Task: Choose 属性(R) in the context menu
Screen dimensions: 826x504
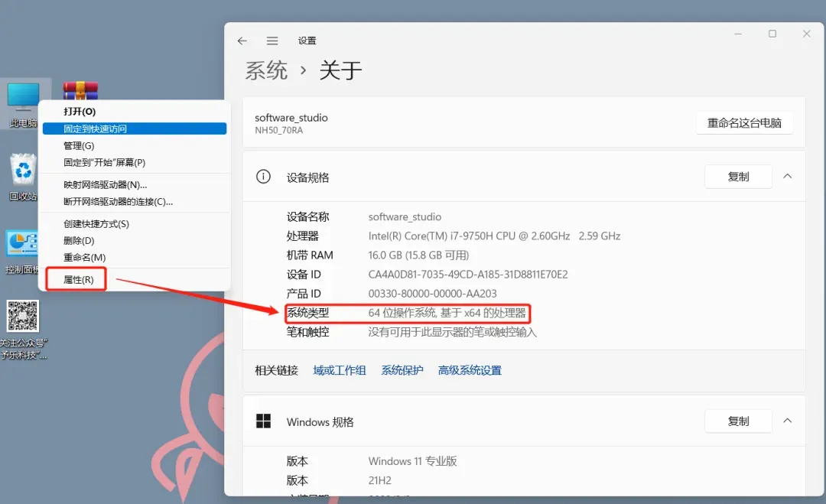Action: (x=136, y=279)
